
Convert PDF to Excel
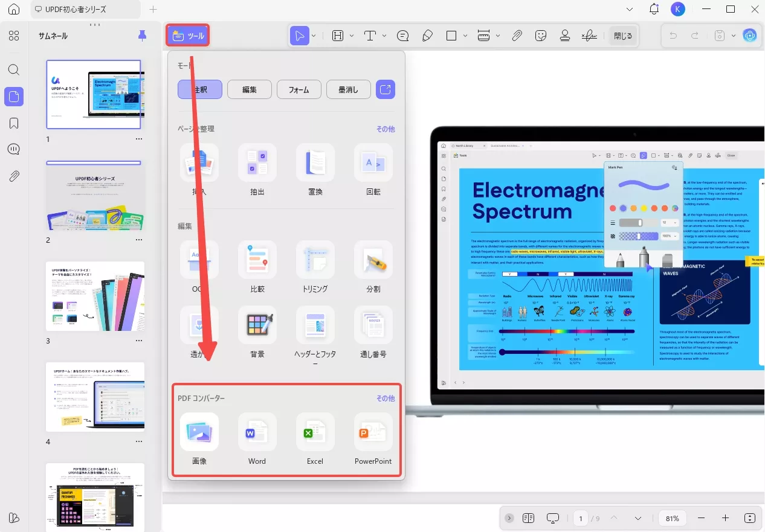315,439
